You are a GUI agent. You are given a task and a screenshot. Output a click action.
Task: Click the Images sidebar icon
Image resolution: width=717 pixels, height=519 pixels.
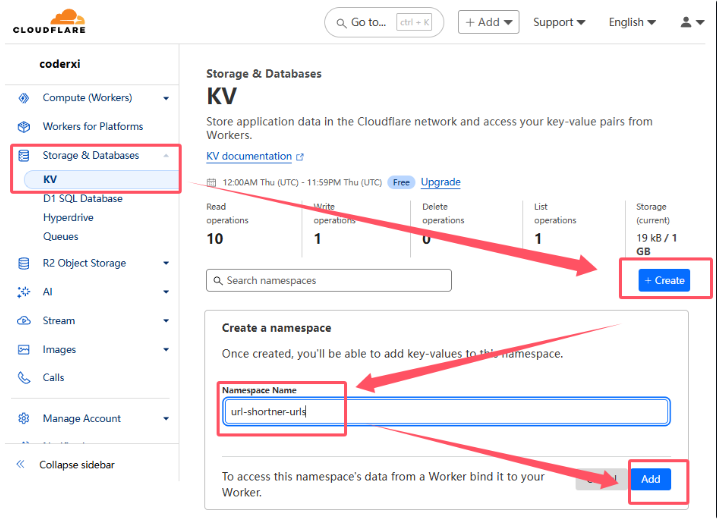23,350
